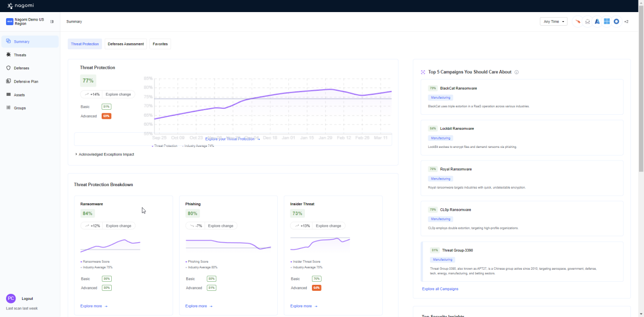This screenshot has height=317, width=644.
Task: Click the Azure 'A' integration icon
Action: click(x=597, y=22)
